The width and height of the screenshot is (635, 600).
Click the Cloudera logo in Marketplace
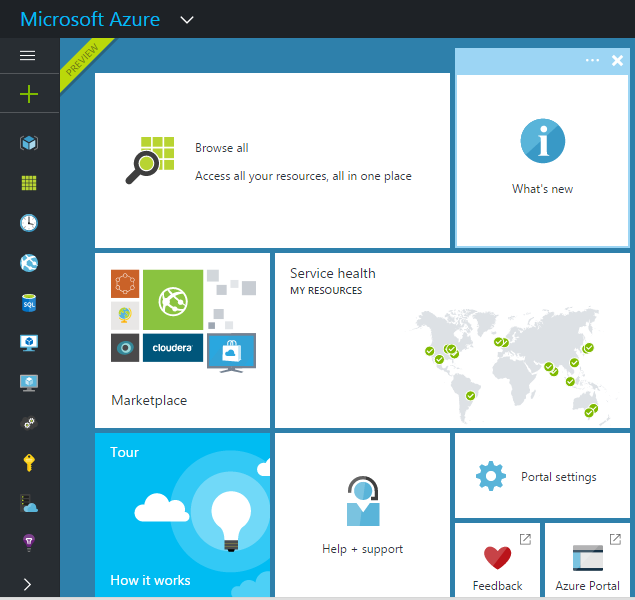[x=173, y=348]
